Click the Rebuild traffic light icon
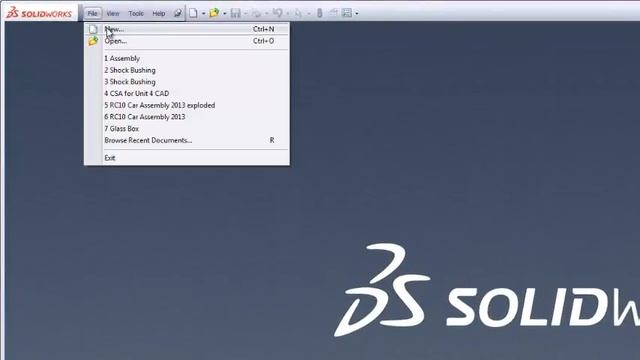The image size is (640, 360). [320, 13]
